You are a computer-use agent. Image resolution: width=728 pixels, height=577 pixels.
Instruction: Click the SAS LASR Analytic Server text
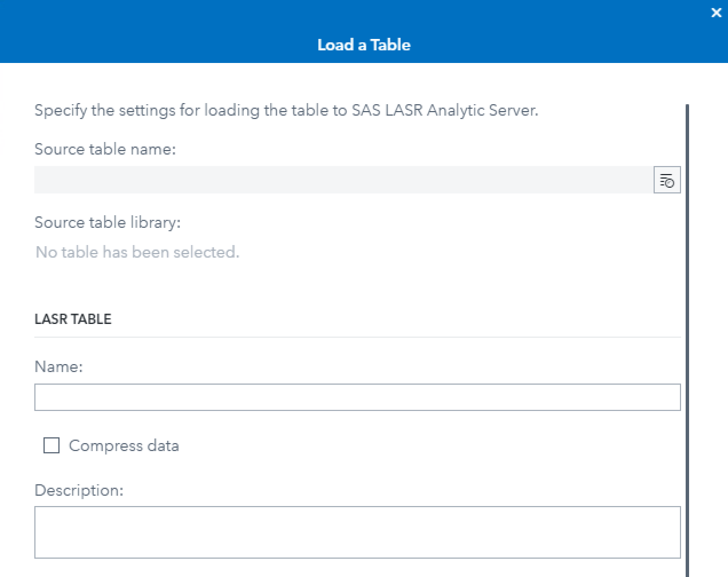pos(445,110)
